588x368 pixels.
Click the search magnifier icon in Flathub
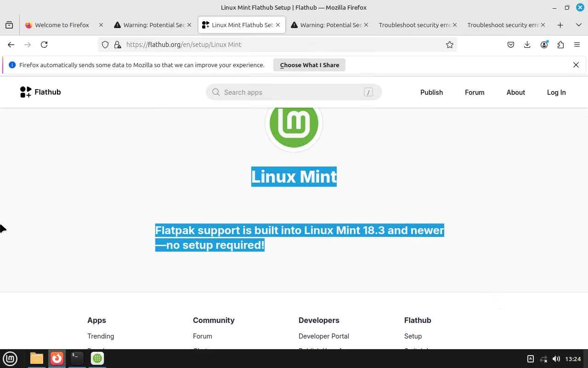point(216,92)
